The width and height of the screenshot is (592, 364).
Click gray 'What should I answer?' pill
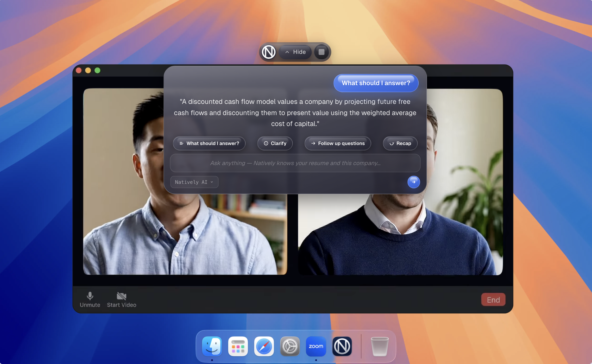point(209,143)
